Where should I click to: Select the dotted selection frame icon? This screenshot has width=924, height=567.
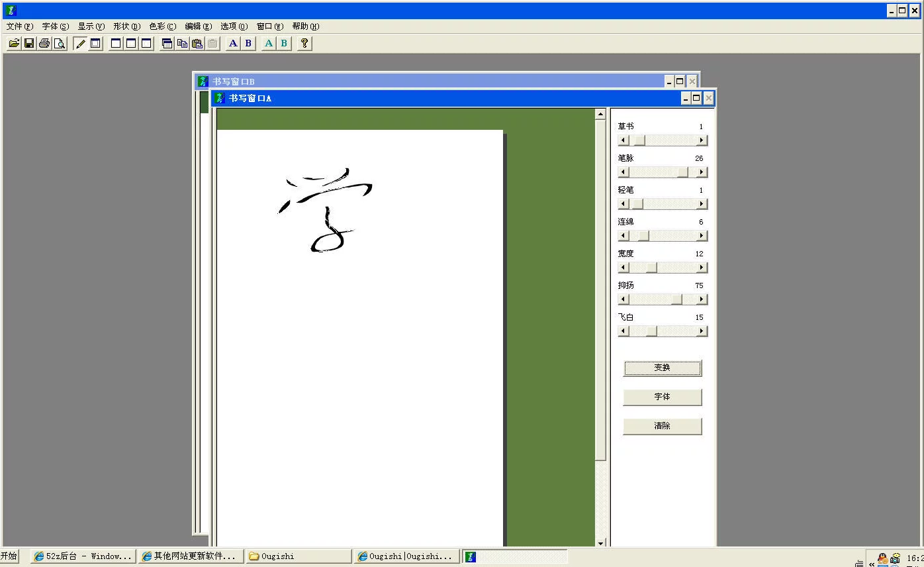pyautogui.click(x=95, y=43)
